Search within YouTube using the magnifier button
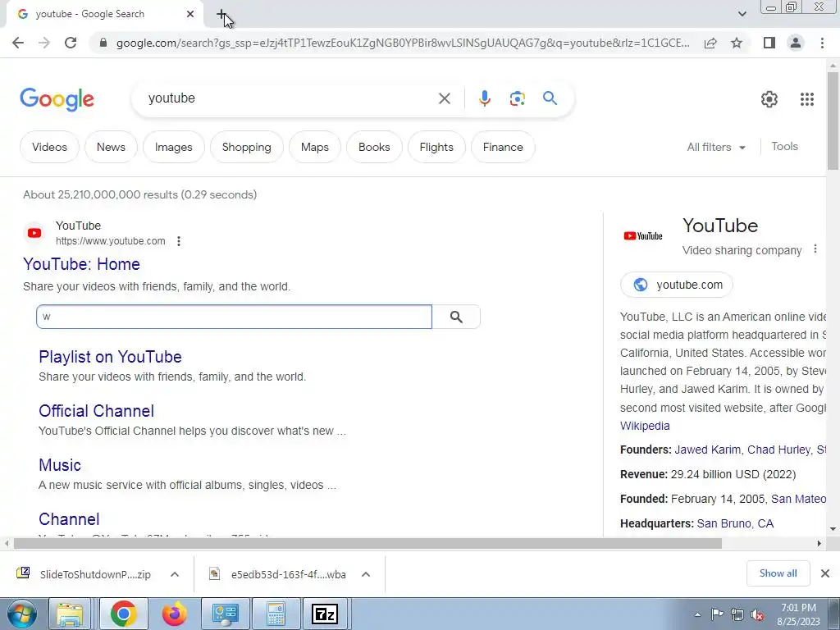This screenshot has width=840, height=630. (456, 317)
